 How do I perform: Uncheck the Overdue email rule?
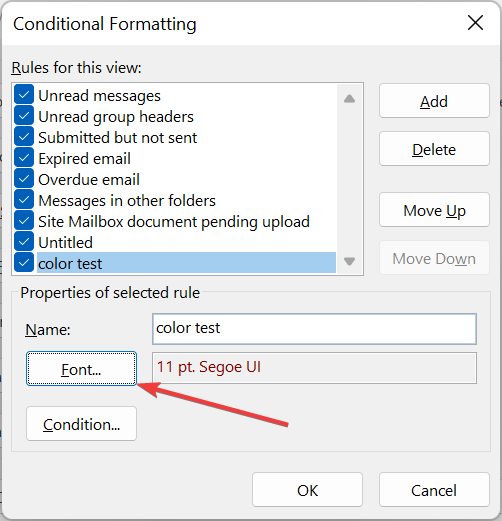[x=24, y=179]
